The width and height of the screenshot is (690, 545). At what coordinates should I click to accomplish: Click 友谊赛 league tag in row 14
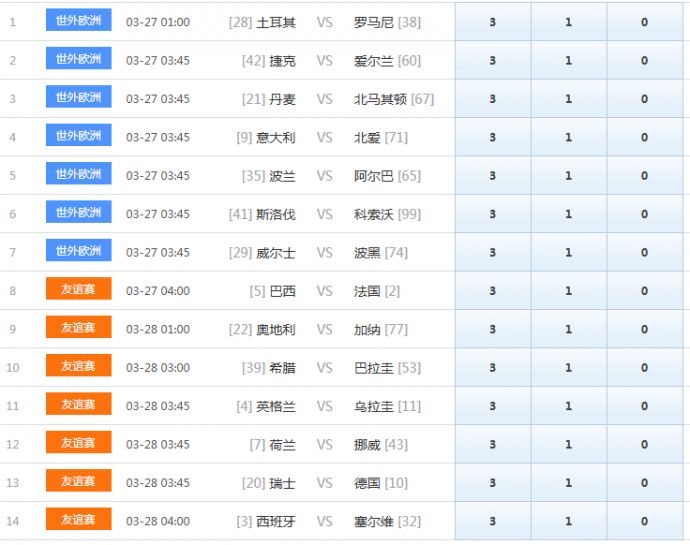[78, 519]
